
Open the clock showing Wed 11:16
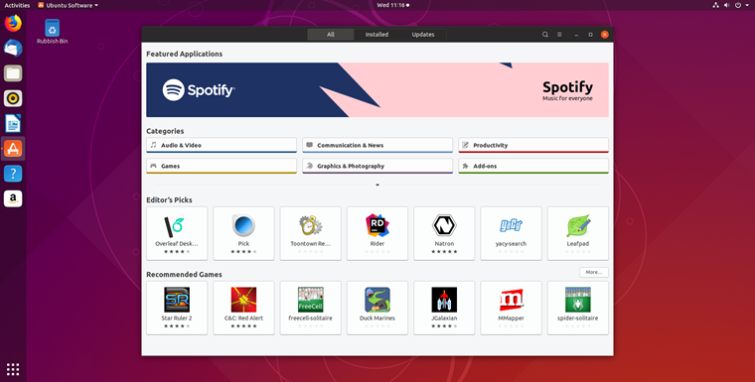click(x=392, y=5)
